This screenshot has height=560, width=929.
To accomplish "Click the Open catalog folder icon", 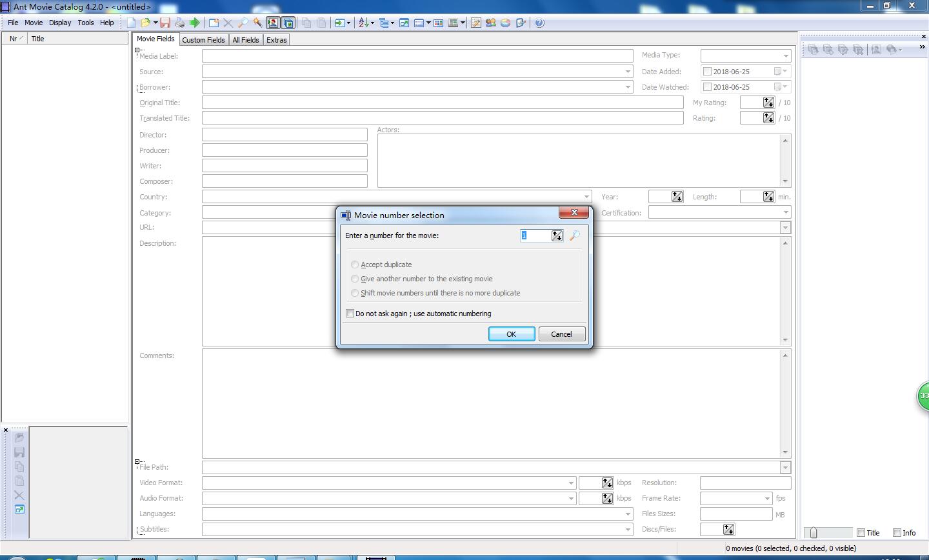I will tap(145, 23).
